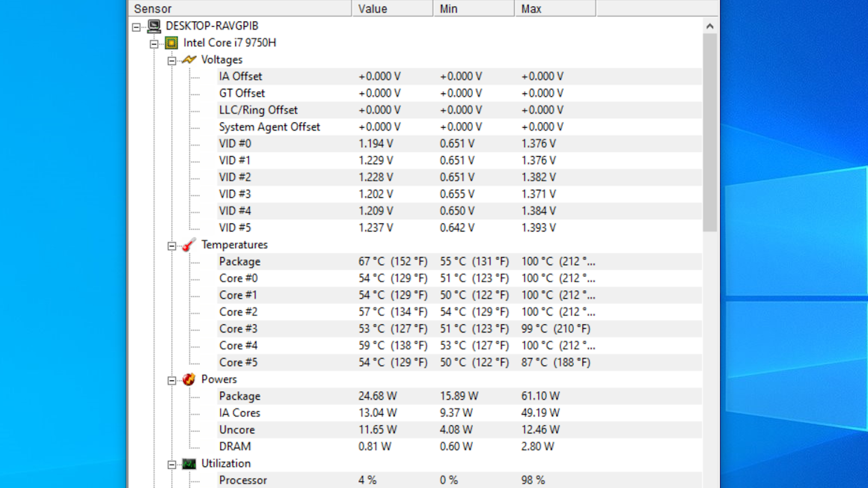Select the System Agent Offset row
The image size is (868, 488).
click(460, 127)
